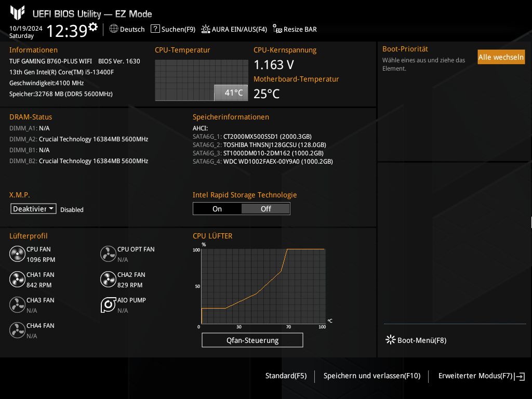Click the 12:39 clock display
Screen dimensions: 532x399
point(67,31)
